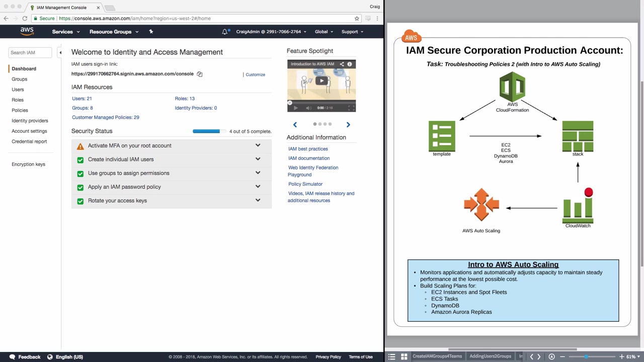
Task: Copy the IAM sign-in link
Action: coord(200,74)
